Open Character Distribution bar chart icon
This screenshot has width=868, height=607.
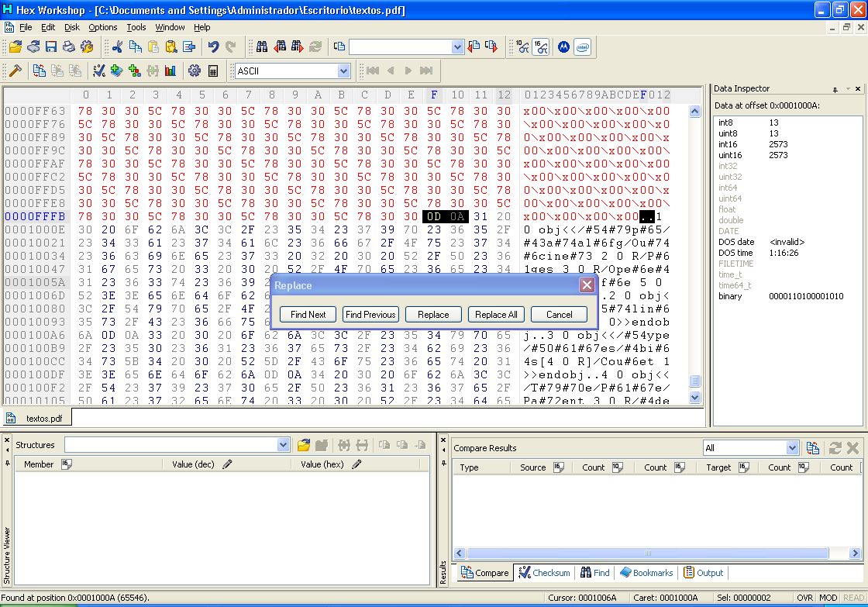tap(170, 71)
